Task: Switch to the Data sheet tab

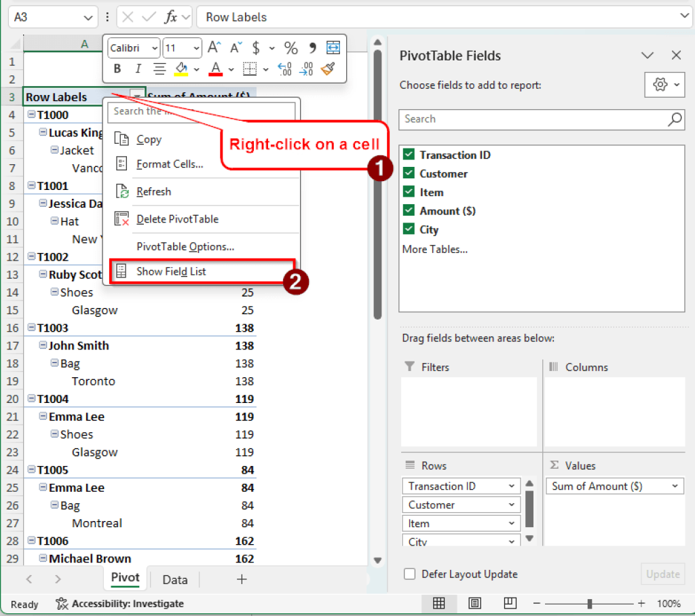Action: [x=174, y=579]
